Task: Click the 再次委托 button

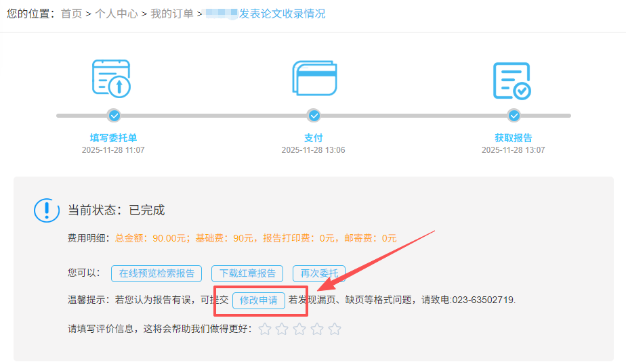Action: (319, 273)
